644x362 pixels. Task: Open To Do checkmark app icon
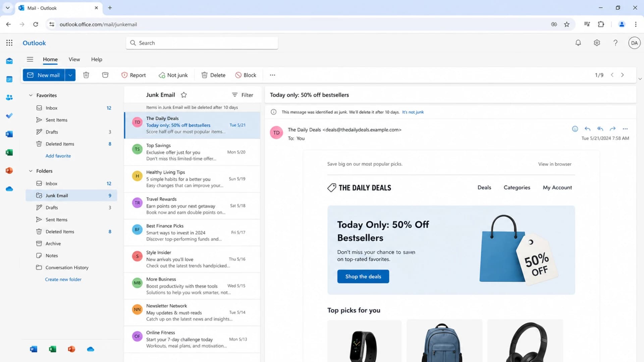coord(9,116)
